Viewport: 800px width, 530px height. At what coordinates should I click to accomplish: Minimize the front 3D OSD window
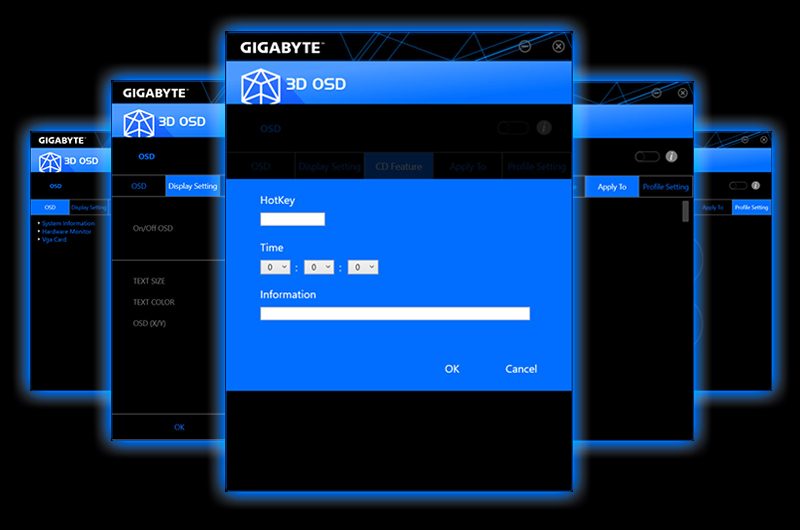pos(524,46)
